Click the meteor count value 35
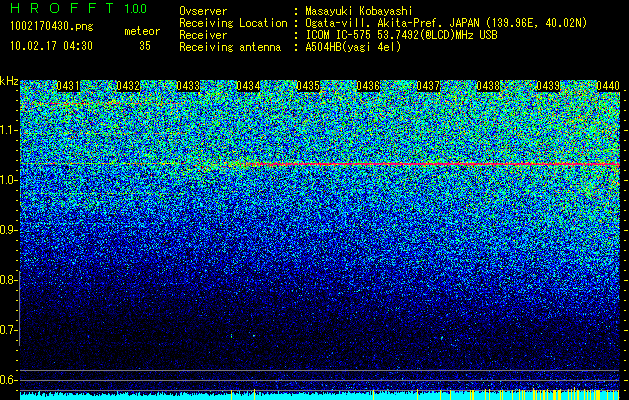Viewport: 629px width, 400px height. [x=145, y=46]
